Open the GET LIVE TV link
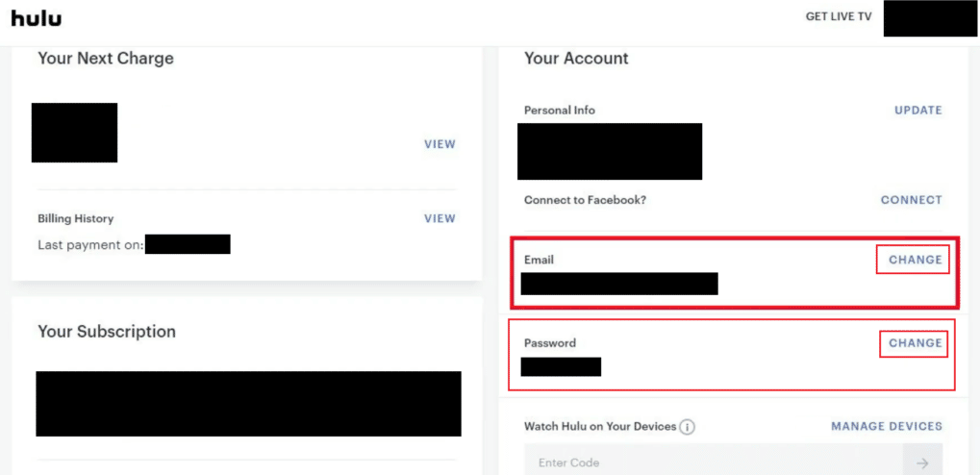Screen dimensions: 980x475 click(838, 17)
